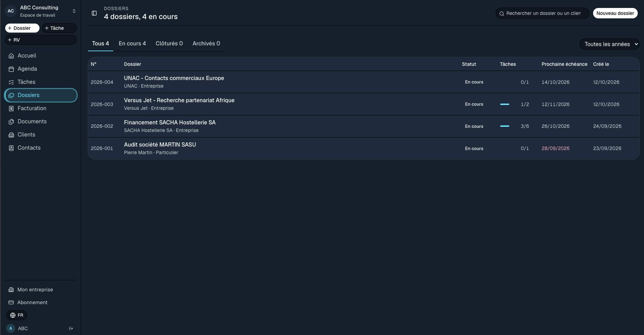This screenshot has width=644, height=335.
Task: Toggle the sidebar panel icon
Action: [94, 13]
